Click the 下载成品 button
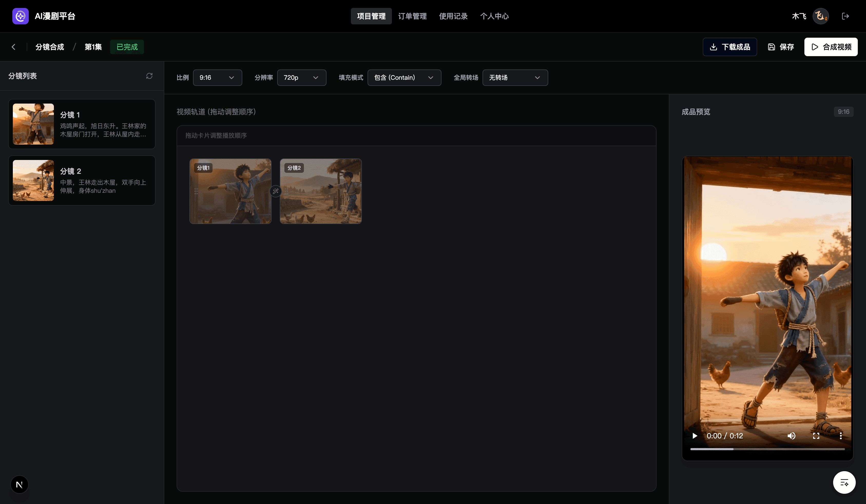This screenshot has width=866, height=504. (x=729, y=47)
